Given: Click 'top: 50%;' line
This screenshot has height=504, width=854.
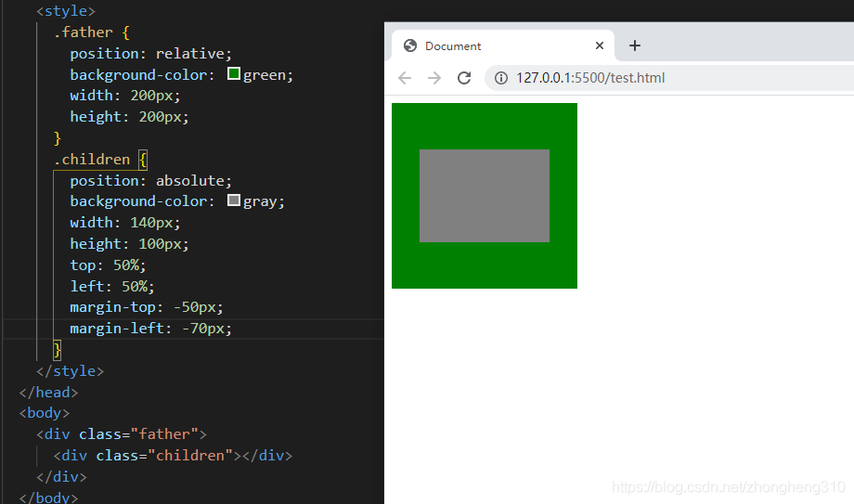Looking at the screenshot, I should click(x=108, y=265).
